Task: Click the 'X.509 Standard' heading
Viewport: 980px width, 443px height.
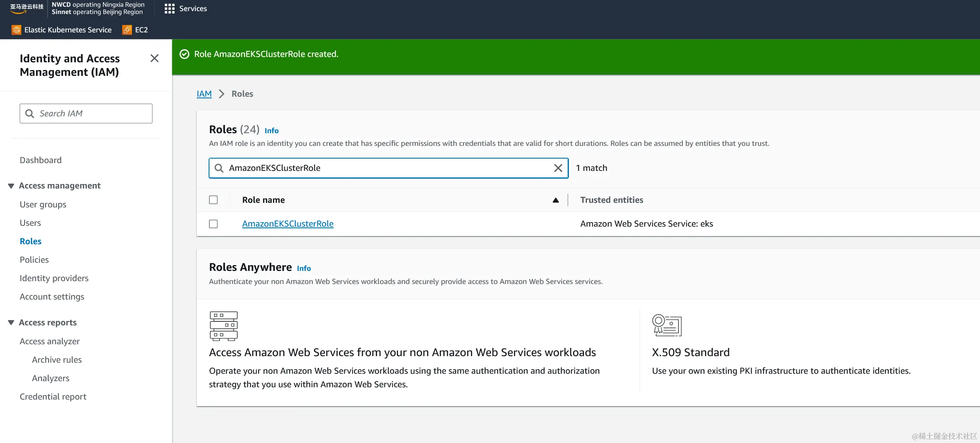Action: click(x=691, y=352)
